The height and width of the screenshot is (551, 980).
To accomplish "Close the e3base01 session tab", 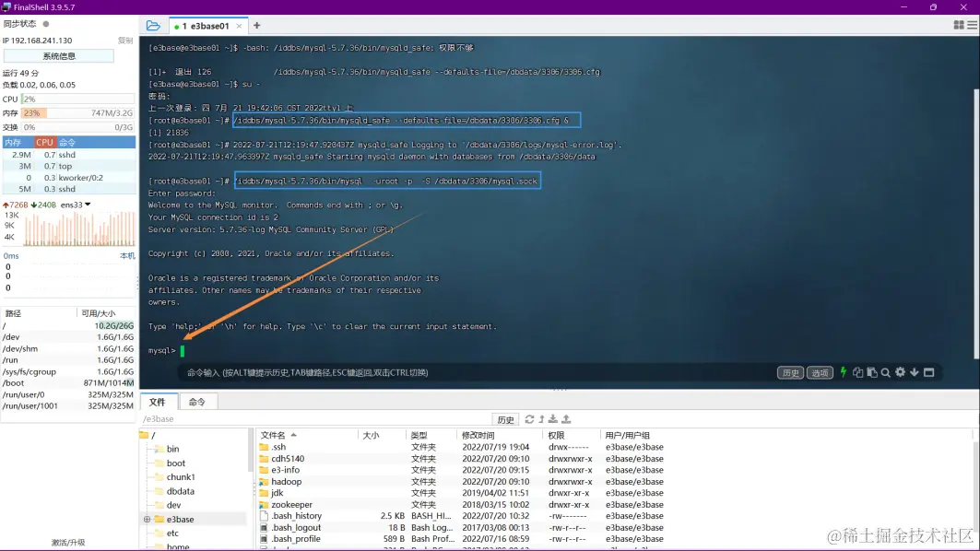I will tap(239, 26).
